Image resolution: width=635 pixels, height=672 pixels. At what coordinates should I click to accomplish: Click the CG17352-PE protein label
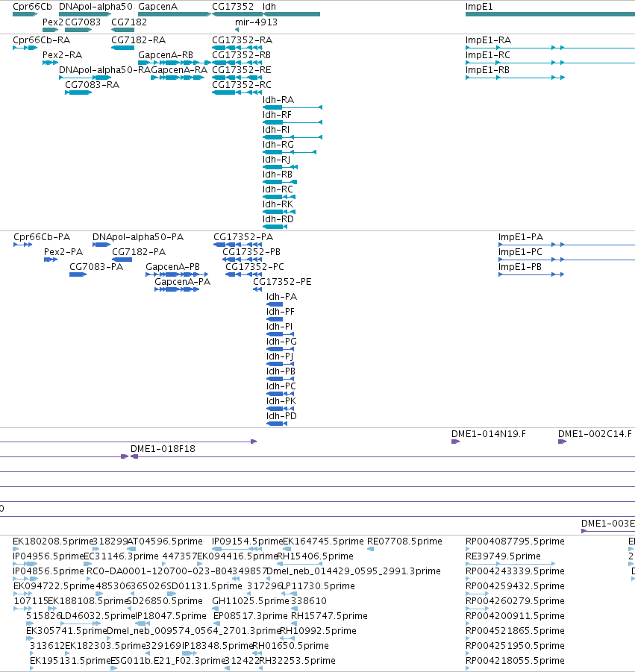[282, 282]
